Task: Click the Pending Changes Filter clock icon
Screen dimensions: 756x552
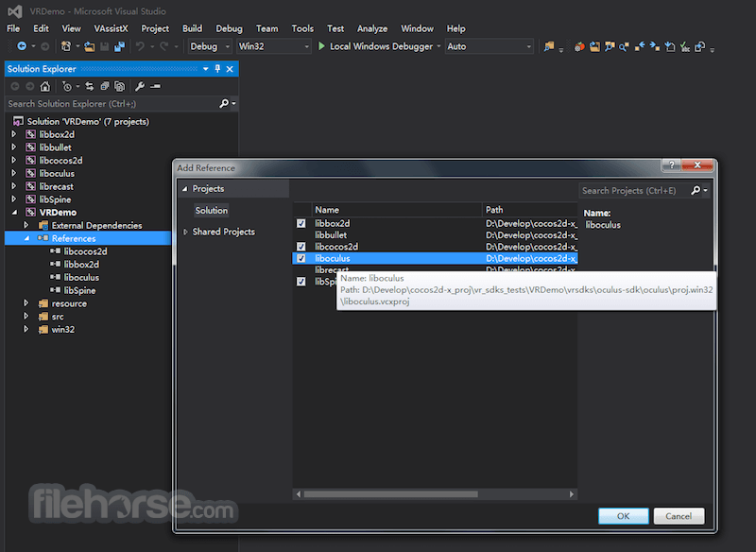Action: pos(66,86)
